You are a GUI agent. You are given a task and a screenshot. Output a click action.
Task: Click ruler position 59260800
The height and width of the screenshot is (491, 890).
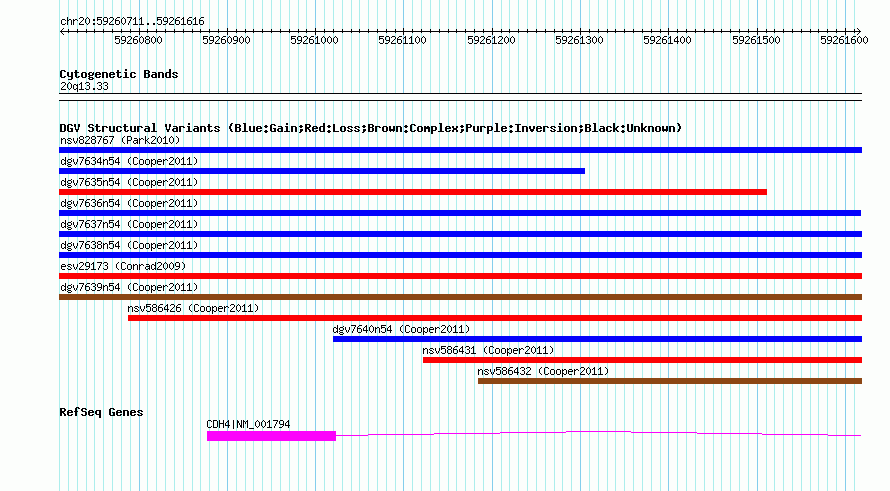[138, 40]
